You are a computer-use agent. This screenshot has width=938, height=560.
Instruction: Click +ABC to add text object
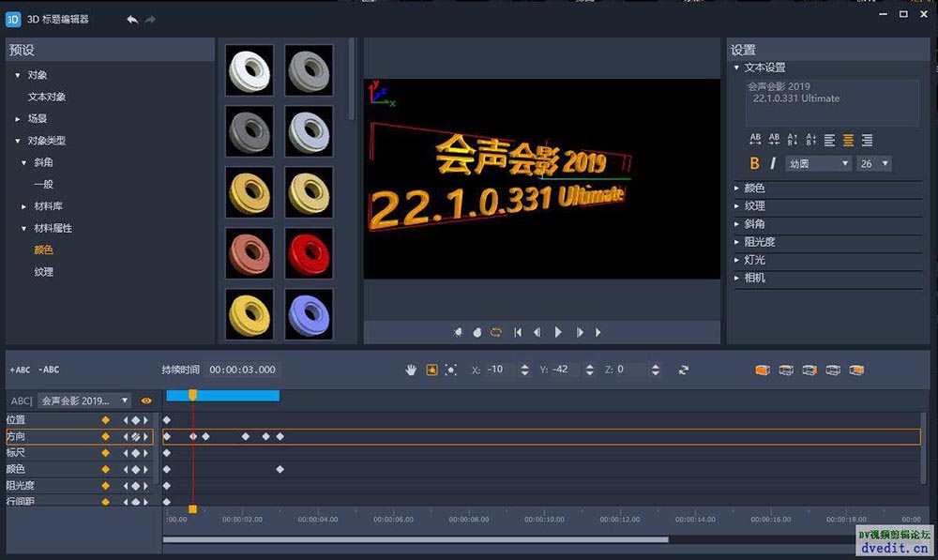20,370
